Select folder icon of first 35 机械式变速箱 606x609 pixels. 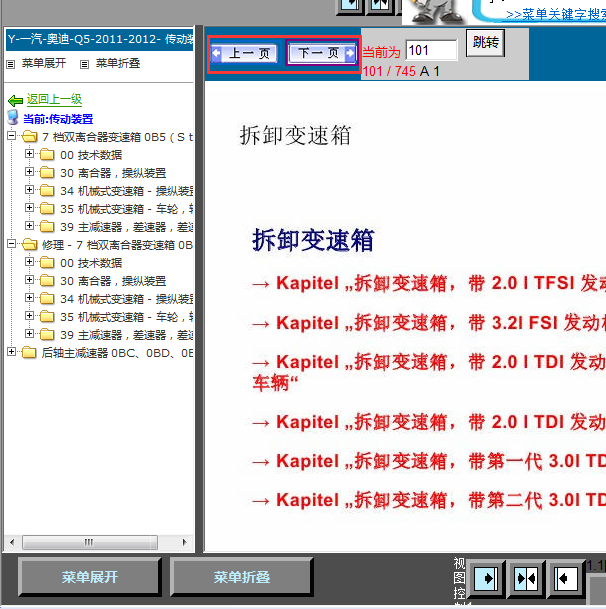point(47,209)
